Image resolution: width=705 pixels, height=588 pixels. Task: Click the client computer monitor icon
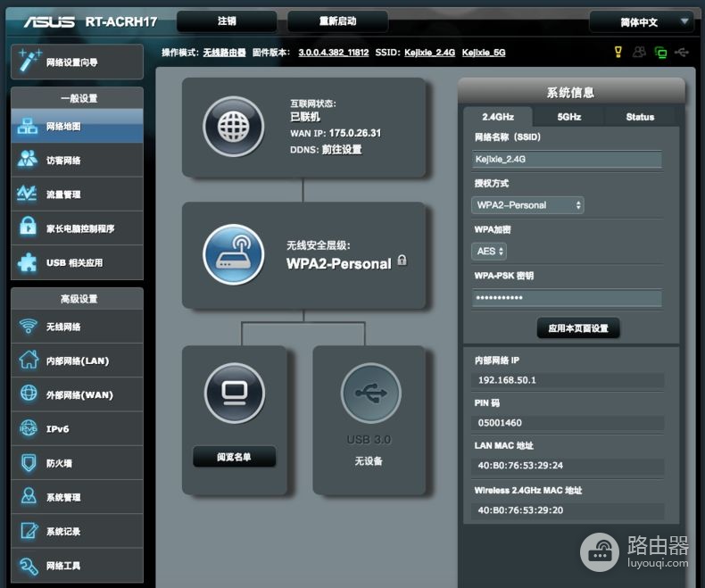point(234,393)
